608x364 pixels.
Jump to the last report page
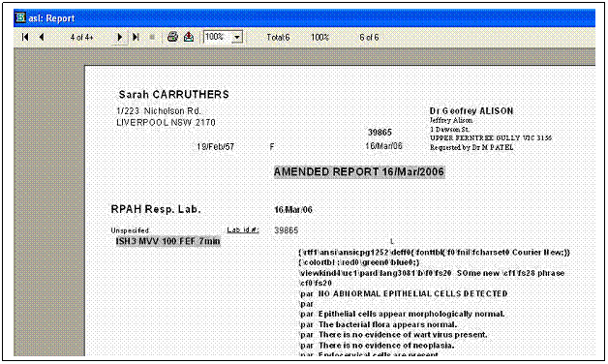point(136,37)
